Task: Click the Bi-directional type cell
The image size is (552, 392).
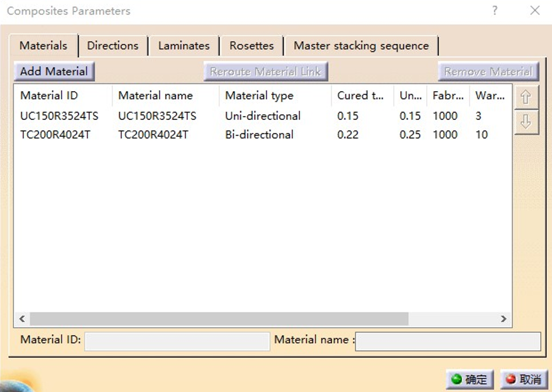Action: 259,135
